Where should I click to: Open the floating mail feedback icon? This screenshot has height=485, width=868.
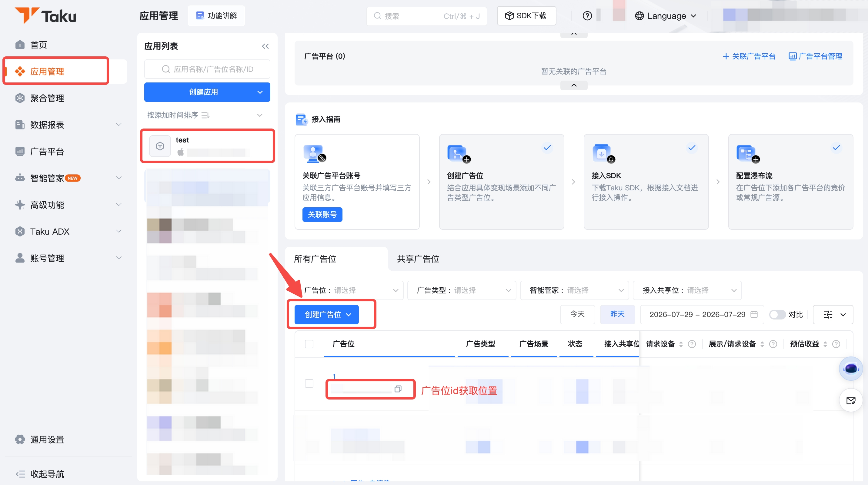(x=850, y=400)
